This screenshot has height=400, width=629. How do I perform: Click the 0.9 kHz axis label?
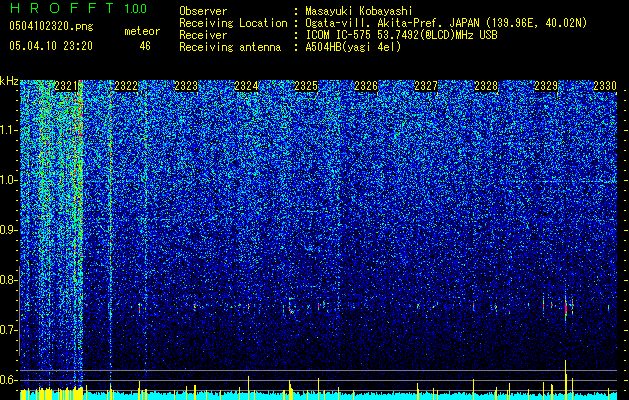[9, 230]
